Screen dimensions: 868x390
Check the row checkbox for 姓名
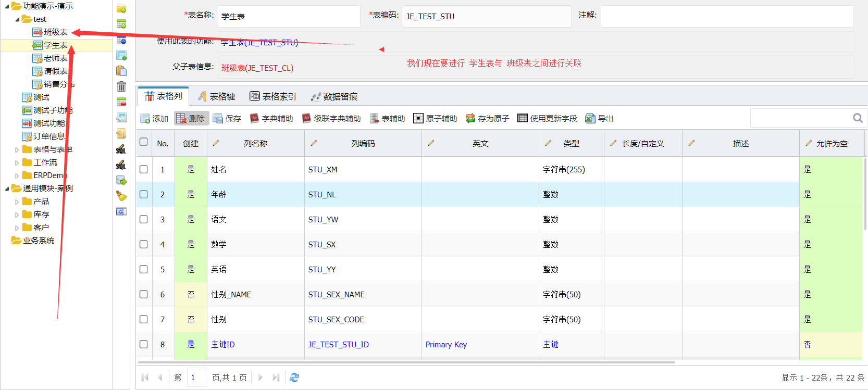[x=144, y=169]
